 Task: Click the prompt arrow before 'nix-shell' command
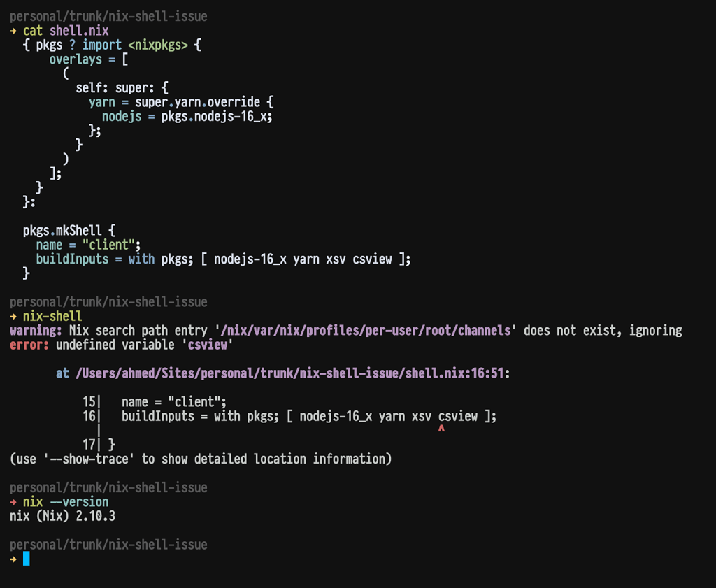(14, 316)
